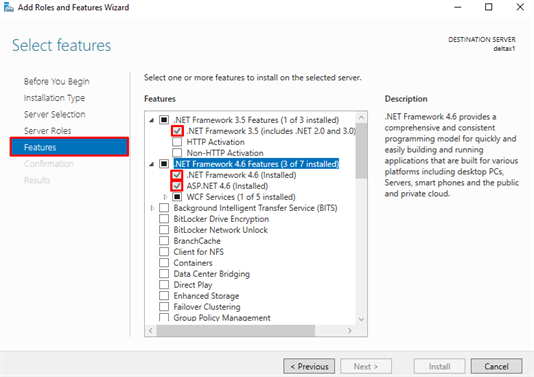This screenshot has width=534, height=377.
Task: Select Group Policy Management label
Action: click(222, 317)
